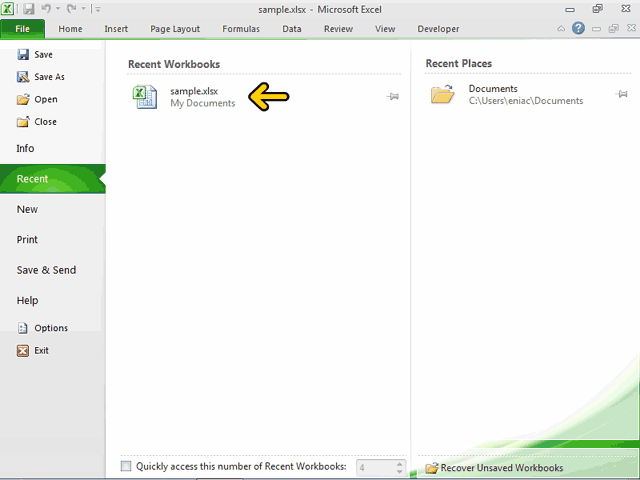Open the Help section in the sidebar
The width and height of the screenshot is (640, 480).
coord(27,300)
